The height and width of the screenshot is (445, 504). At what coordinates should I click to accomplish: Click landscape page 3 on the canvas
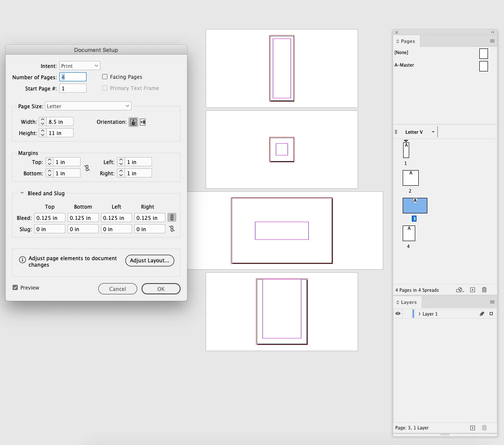click(282, 231)
